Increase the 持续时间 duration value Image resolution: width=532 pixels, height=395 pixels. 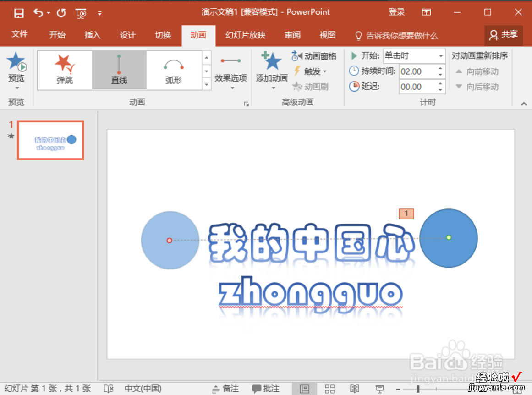pos(440,68)
